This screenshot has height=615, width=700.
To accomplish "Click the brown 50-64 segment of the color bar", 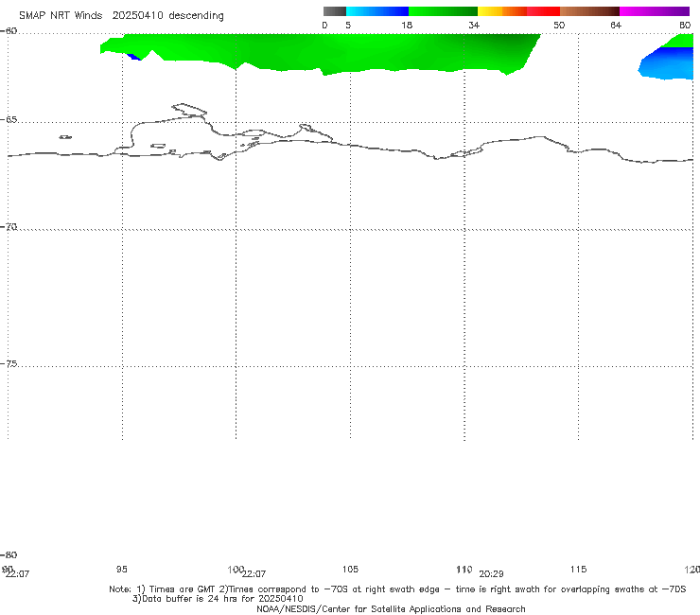I will 589,11.
